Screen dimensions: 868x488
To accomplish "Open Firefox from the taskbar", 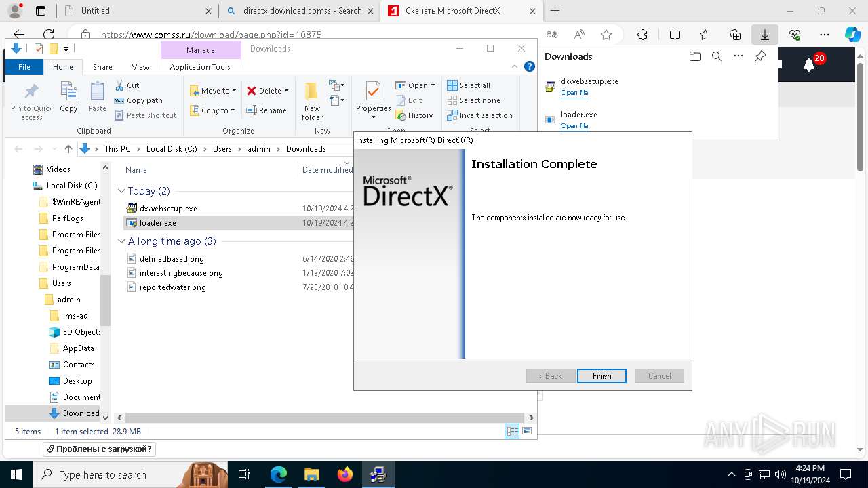I will [x=345, y=474].
